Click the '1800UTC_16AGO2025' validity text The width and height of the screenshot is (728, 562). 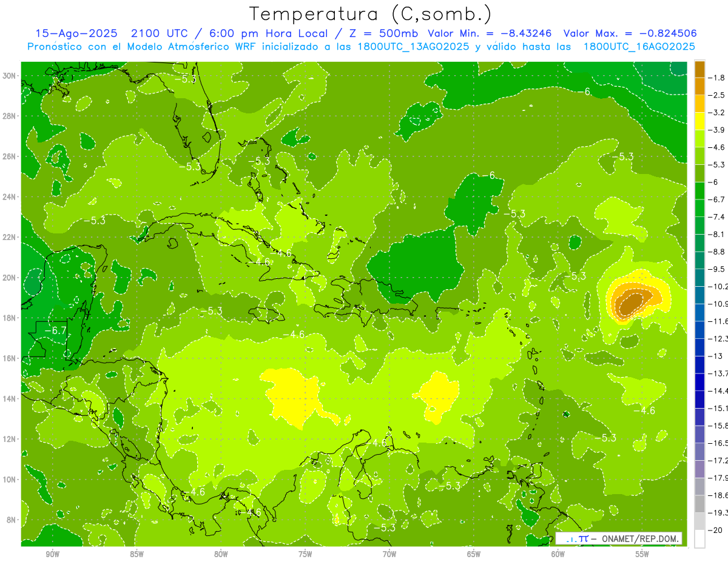tap(639, 47)
